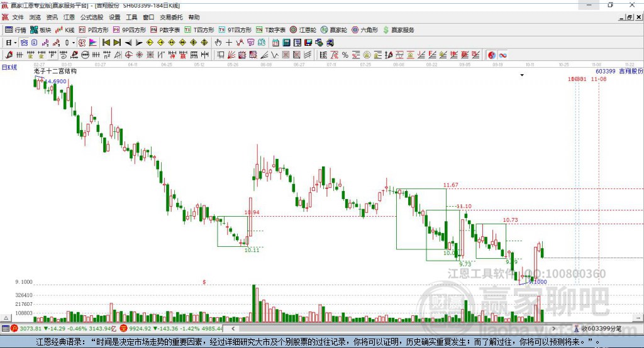Move chart left with black left arrow

click(128, 43)
